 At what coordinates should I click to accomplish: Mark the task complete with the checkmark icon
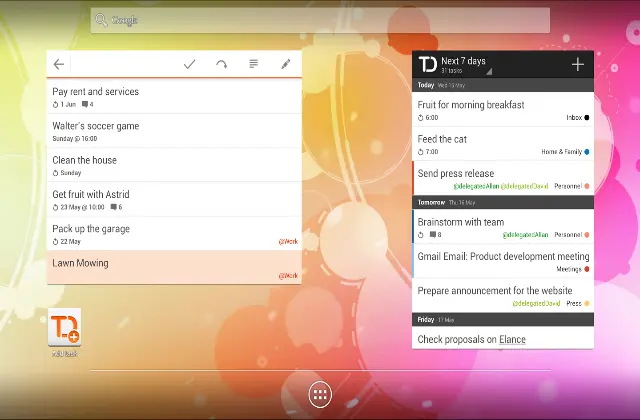(189, 64)
